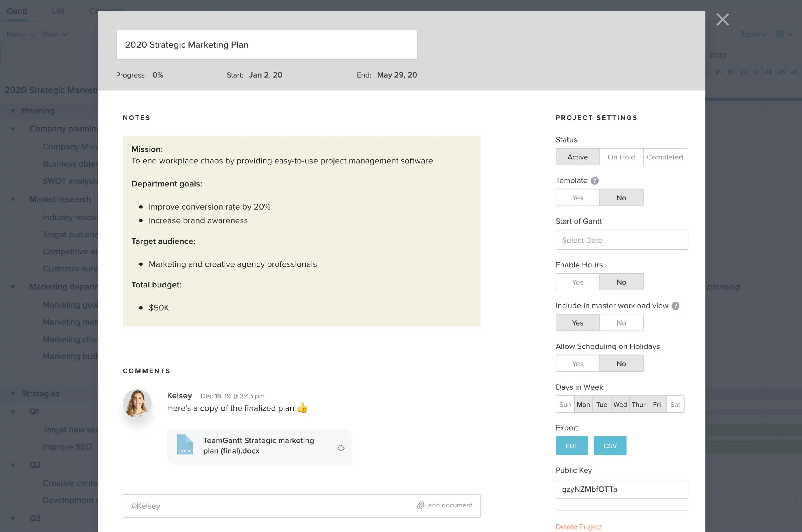802x532 pixels.
Task: Toggle Mon in Days in Week
Action: point(583,404)
